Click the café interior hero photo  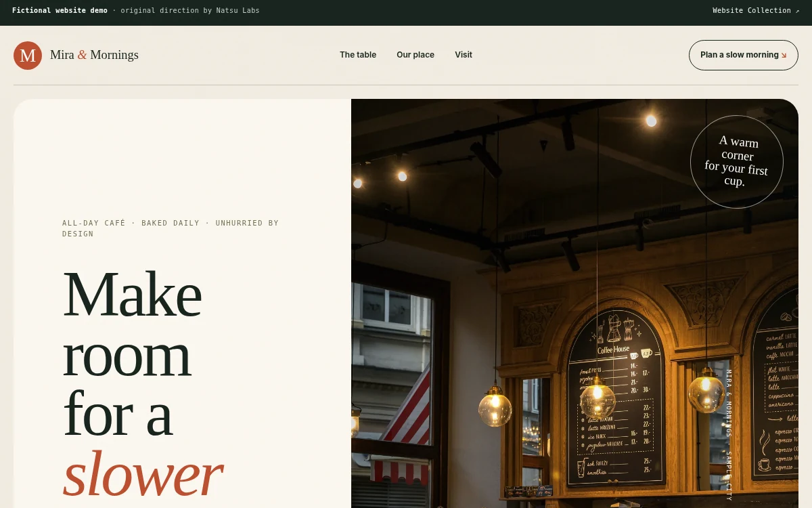pyautogui.click(x=574, y=303)
